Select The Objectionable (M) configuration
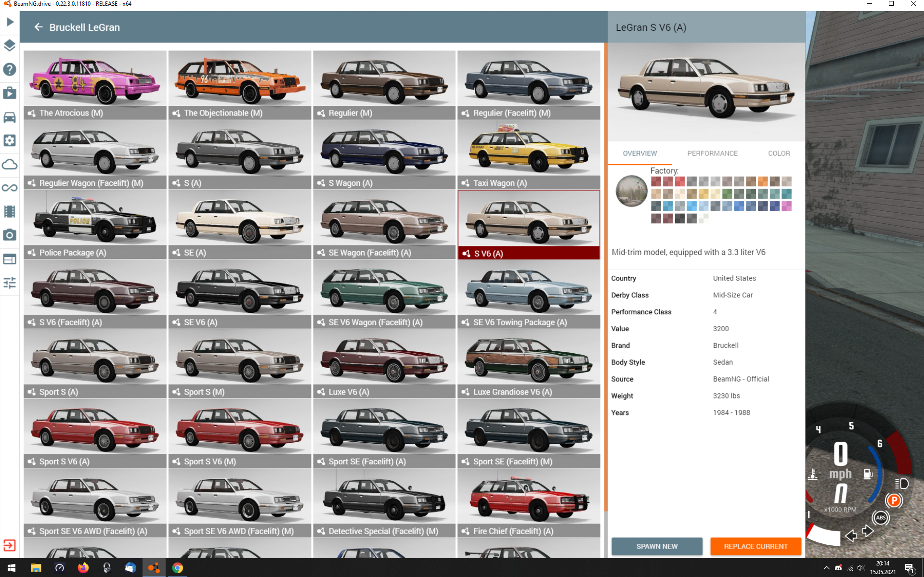The width and height of the screenshot is (924, 577). (240, 85)
